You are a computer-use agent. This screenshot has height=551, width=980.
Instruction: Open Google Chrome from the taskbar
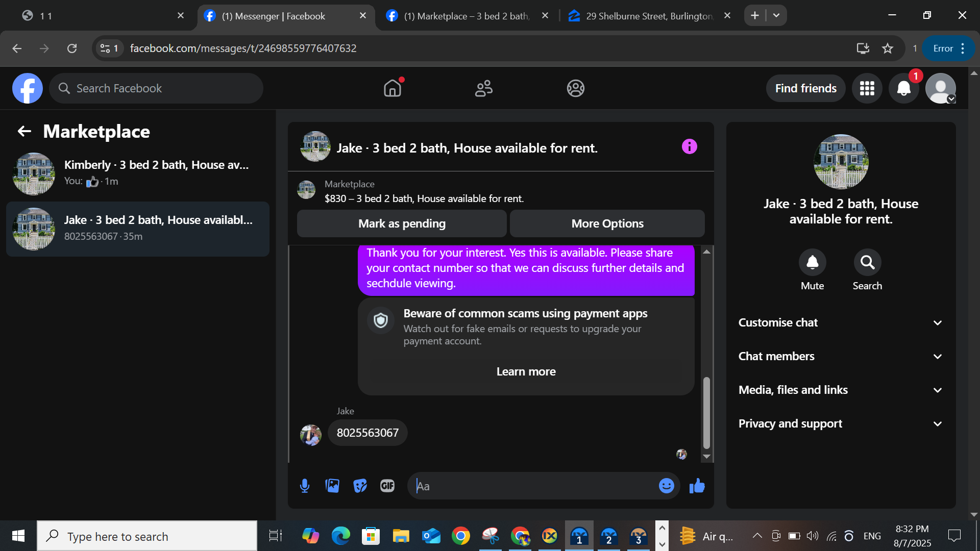pos(461,536)
